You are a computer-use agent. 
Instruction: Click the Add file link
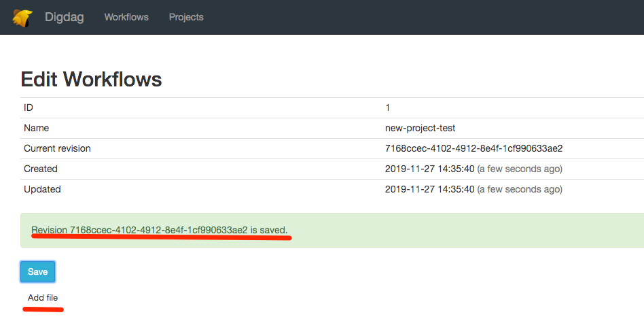(43, 298)
